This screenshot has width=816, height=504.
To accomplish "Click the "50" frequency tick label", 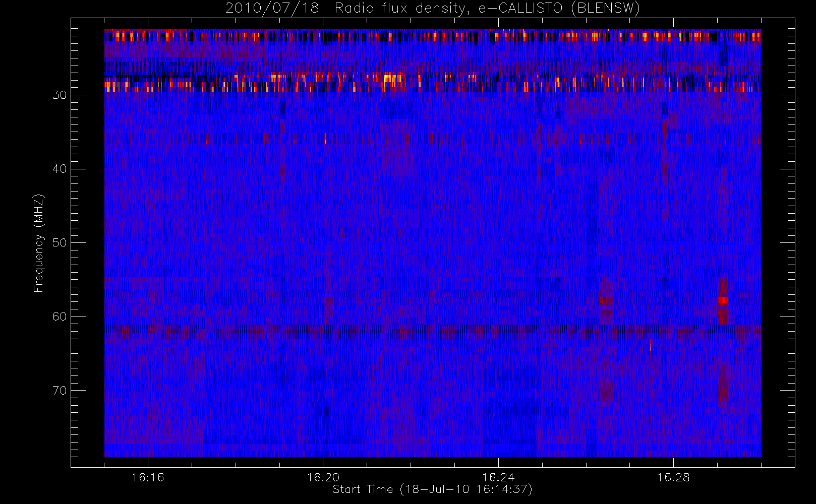I will 60,243.
